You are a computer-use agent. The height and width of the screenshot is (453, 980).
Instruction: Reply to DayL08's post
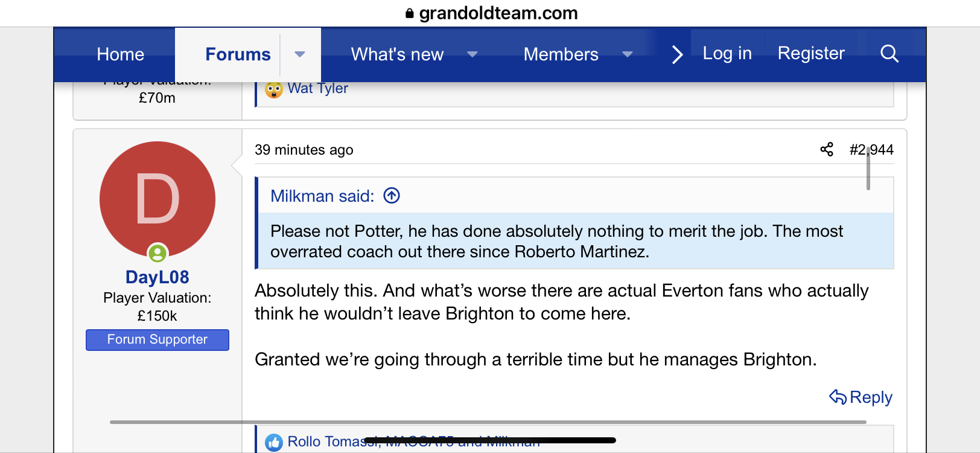pyautogui.click(x=861, y=397)
